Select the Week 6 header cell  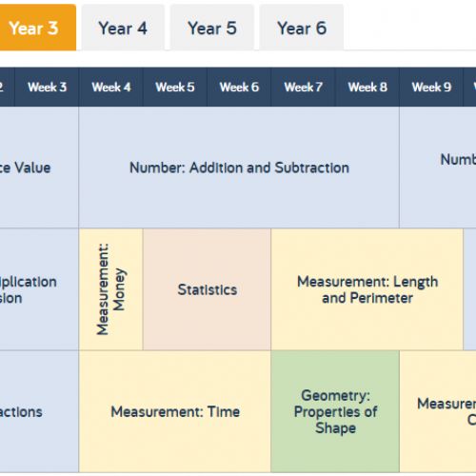pos(239,87)
